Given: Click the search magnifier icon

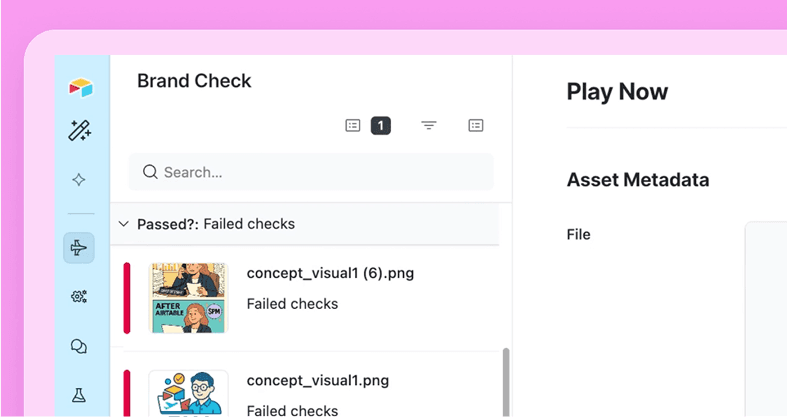Looking at the screenshot, I should click(x=150, y=172).
